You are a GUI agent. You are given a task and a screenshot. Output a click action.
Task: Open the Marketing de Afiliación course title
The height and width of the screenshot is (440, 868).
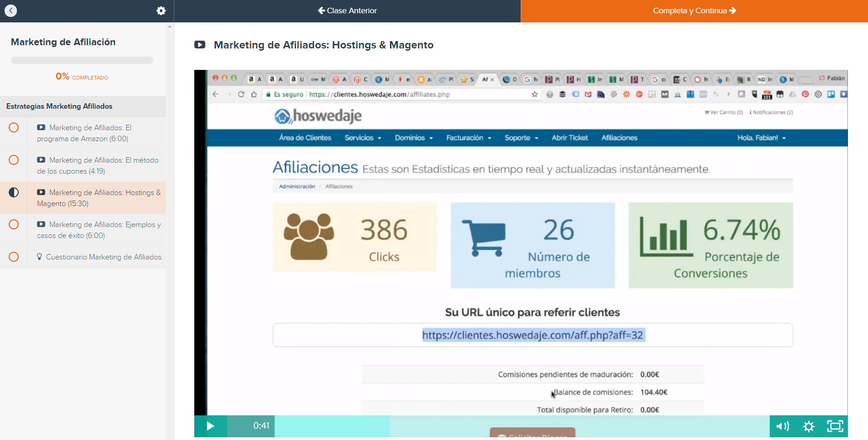tap(63, 42)
